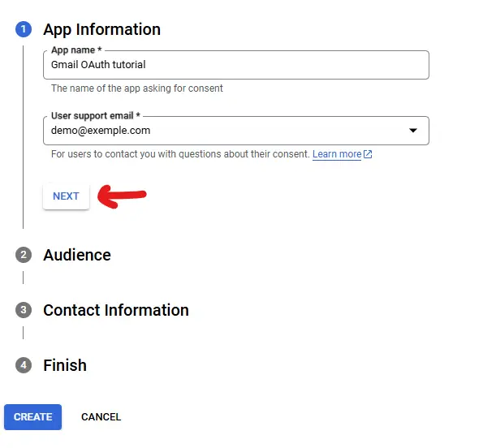Viewport: 483px width, 448px height.
Task: Select the User support email combo box
Action: [x=236, y=131]
